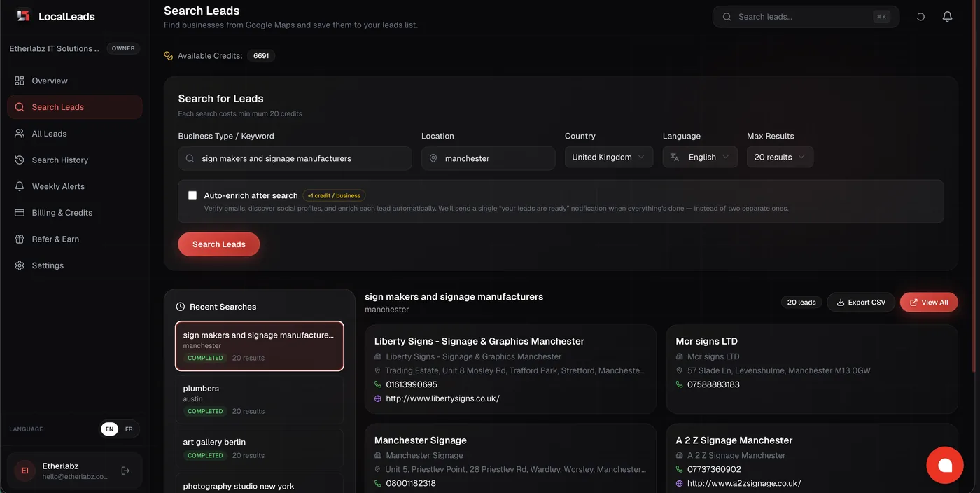Screen dimensions: 980x493
Task: Click the coins icon next to Available Credits
Action: click(168, 55)
